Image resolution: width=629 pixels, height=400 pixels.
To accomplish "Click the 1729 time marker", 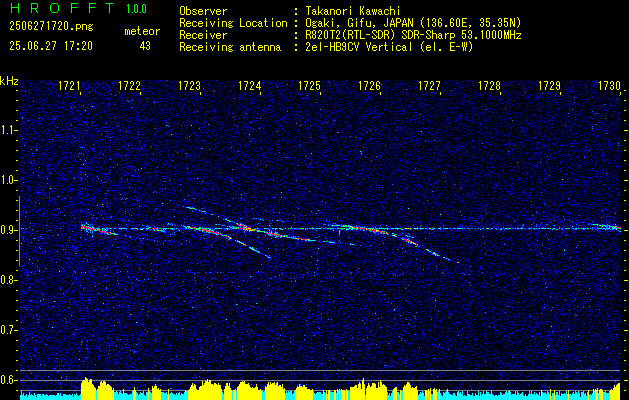I will click(549, 86).
